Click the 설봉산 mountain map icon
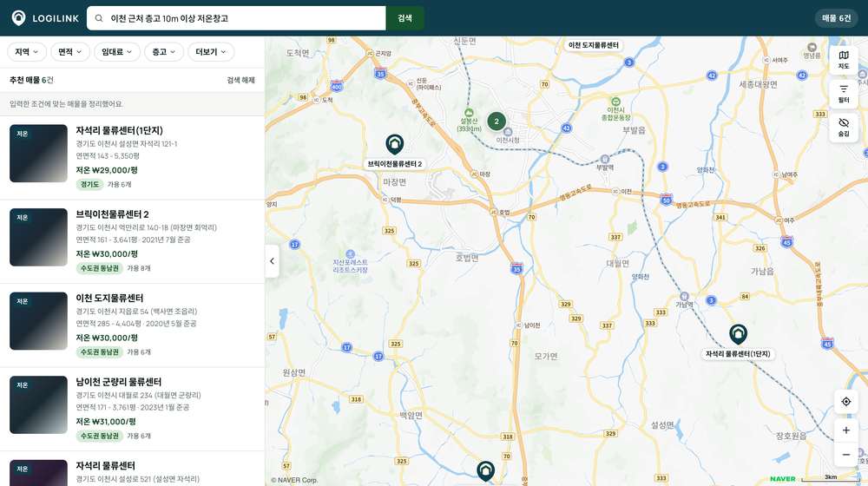This screenshot has width=868, height=486. pyautogui.click(x=469, y=112)
